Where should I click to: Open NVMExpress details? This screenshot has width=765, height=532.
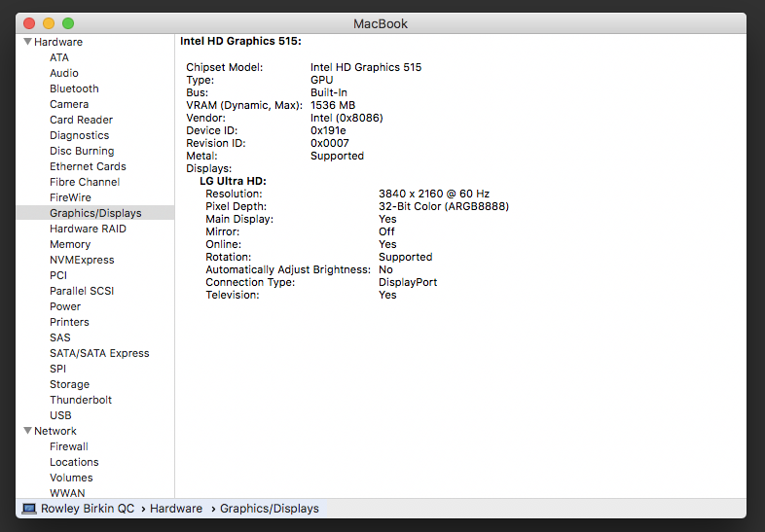[x=82, y=260]
